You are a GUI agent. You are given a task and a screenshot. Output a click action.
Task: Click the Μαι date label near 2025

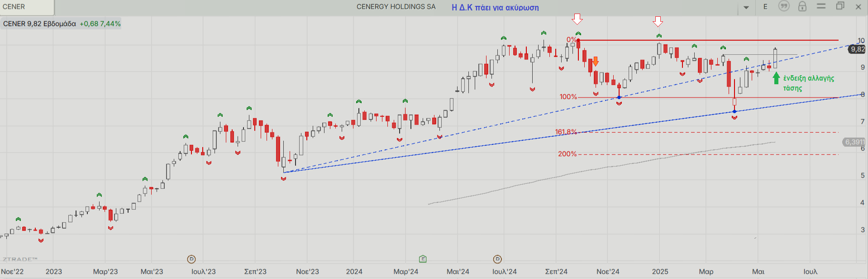click(758, 272)
